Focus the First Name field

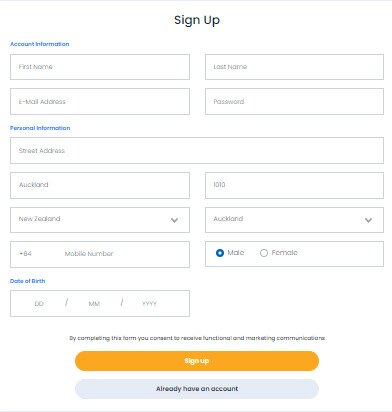(x=100, y=67)
